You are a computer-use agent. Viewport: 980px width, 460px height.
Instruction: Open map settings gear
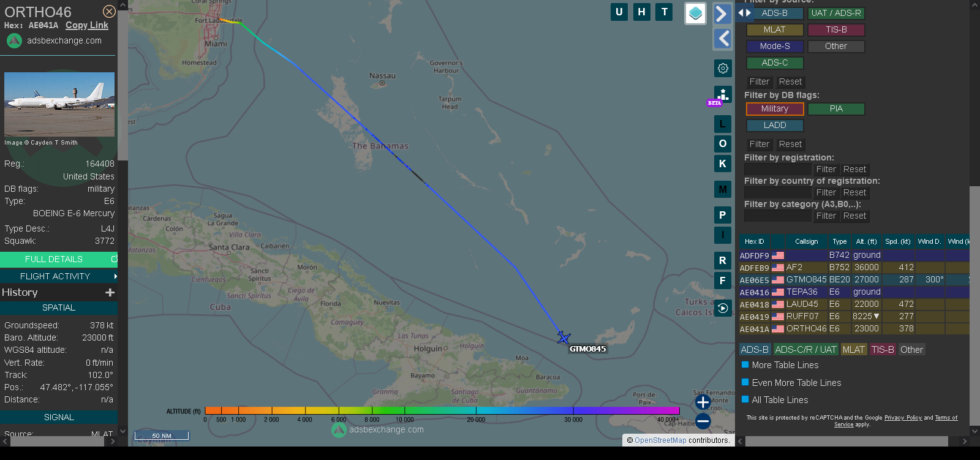click(723, 68)
